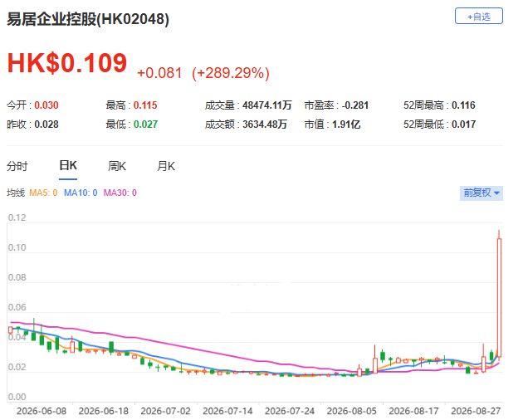
Task: Click the 昨收 value 0.028
Action: coord(46,125)
